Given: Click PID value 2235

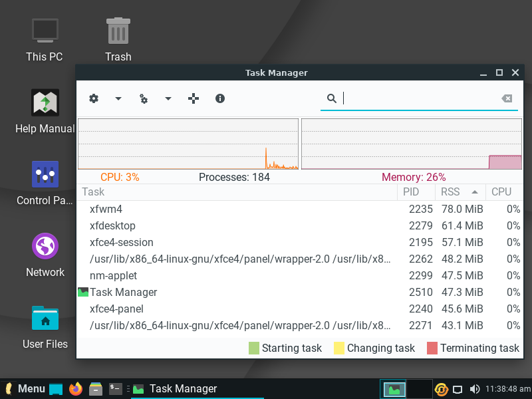Looking at the screenshot, I should tap(421, 209).
